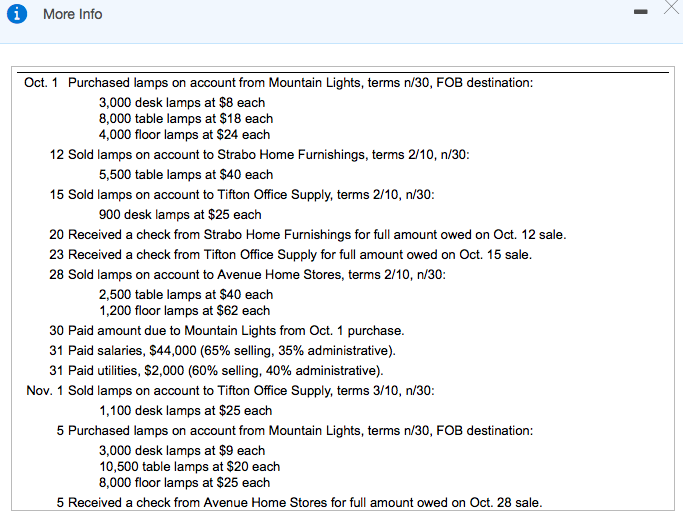This screenshot has height=529, width=683.
Task: Select the Nov. 1 Tifton sale terms 3/10 line
Action: (x=230, y=390)
